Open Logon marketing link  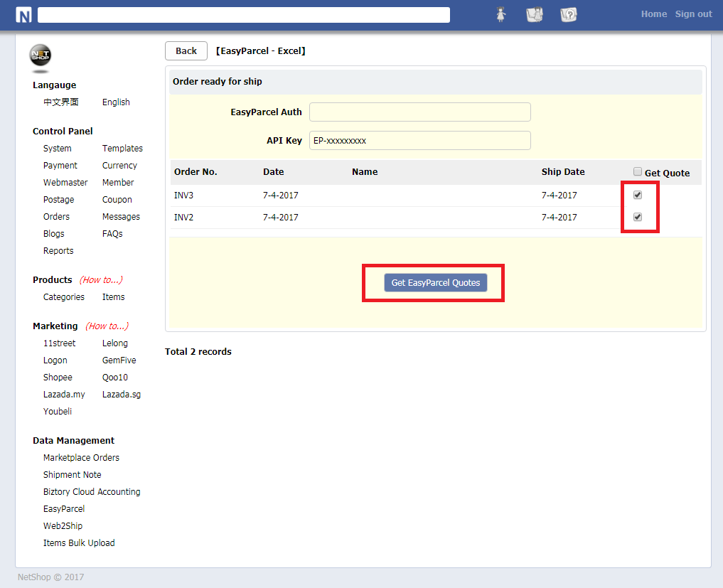[x=55, y=360]
